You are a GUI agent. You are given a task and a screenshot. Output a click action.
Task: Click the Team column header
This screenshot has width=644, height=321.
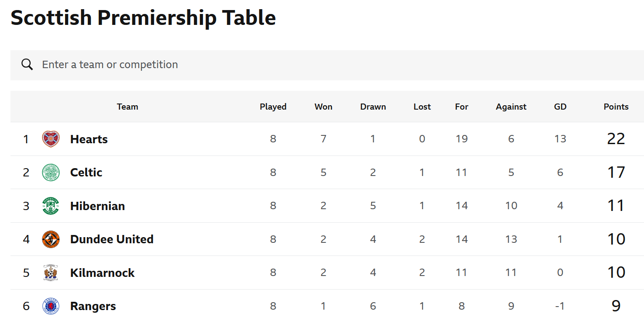(127, 107)
